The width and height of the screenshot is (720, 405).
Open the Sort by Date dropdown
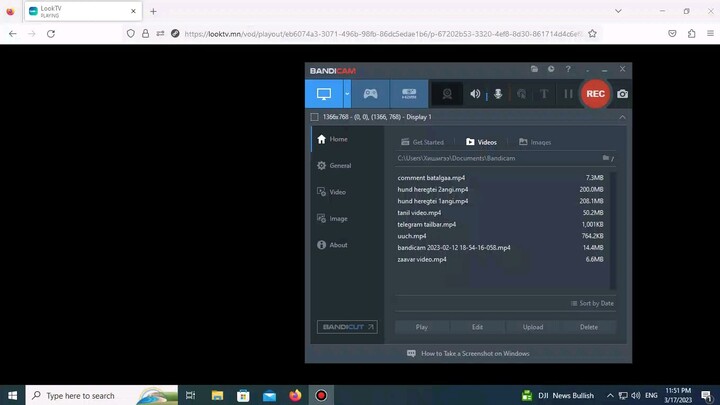click(592, 303)
